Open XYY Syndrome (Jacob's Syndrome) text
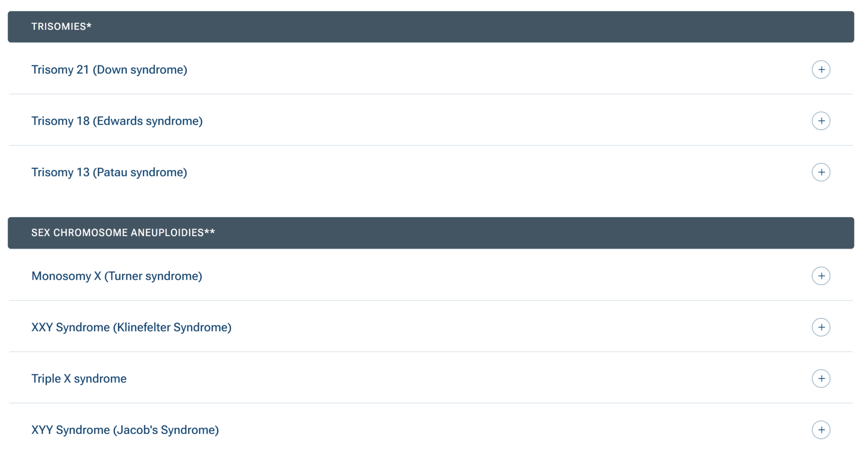 (x=125, y=430)
